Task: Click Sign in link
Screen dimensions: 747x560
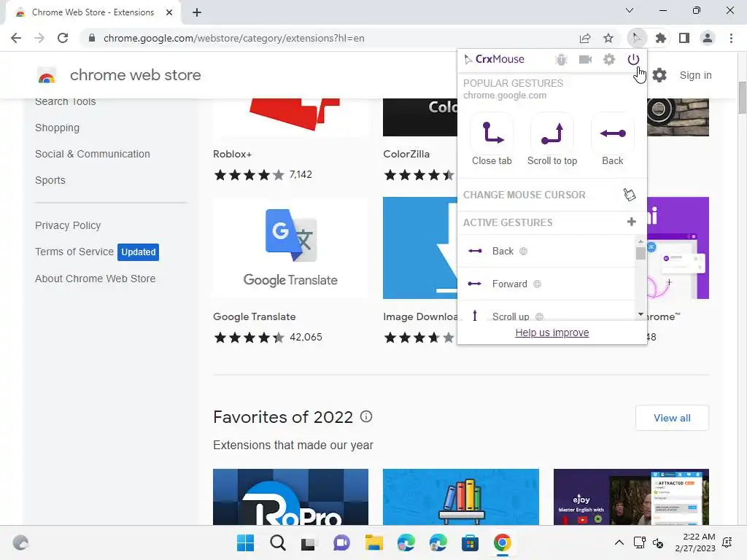Action: (x=695, y=75)
